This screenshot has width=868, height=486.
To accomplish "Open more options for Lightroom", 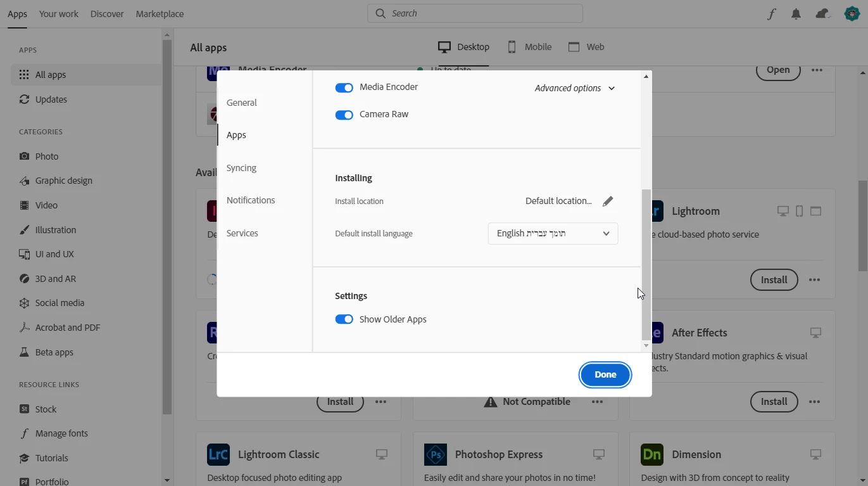I will click(815, 280).
